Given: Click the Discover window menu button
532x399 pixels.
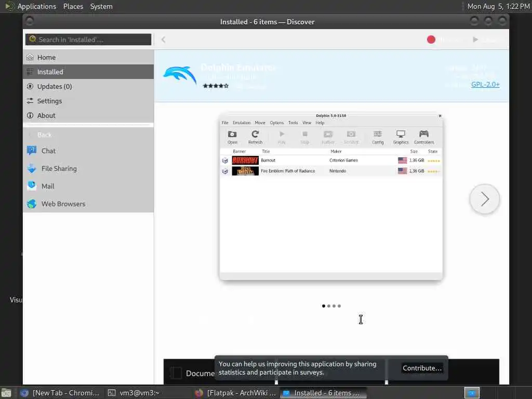Looking at the screenshot, I should (30, 21).
